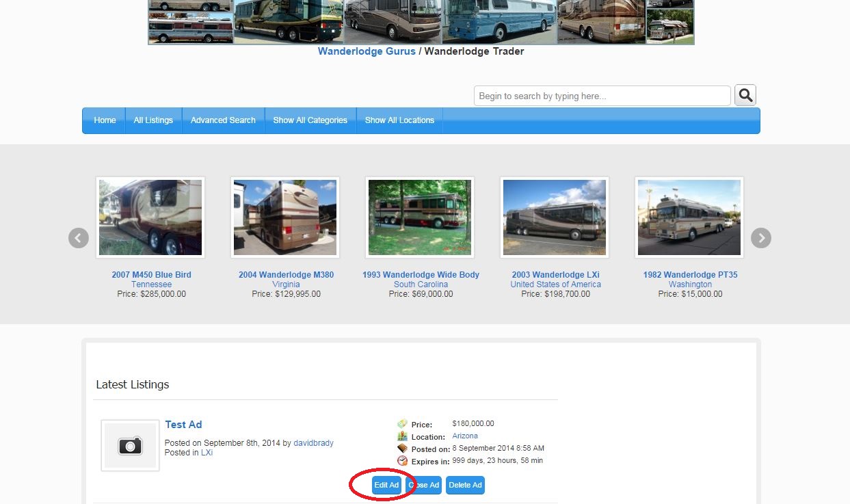The height and width of the screenshot is (504, 850).
Task: Go to Advanced Search
Action: tap(223, 120)
